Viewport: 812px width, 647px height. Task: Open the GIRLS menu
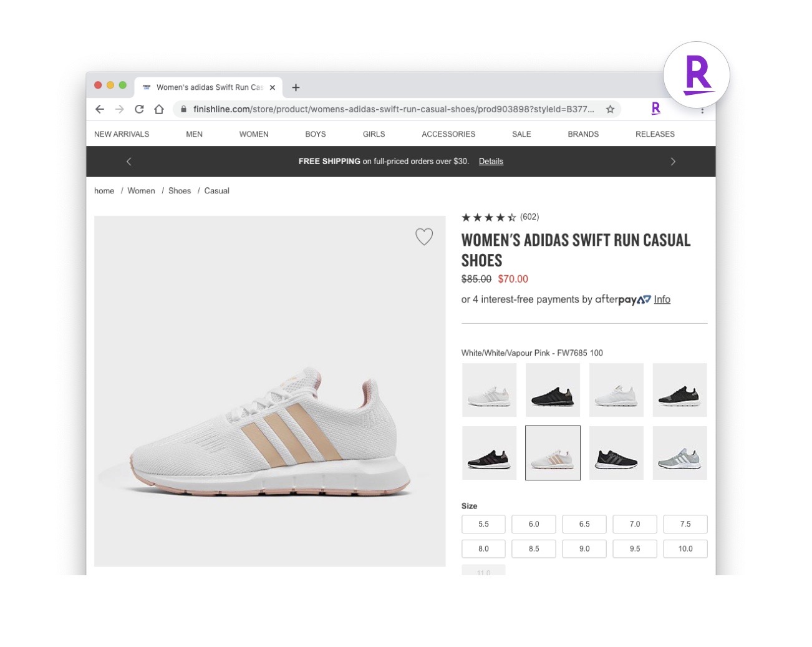pyautogui.click(x=374, y=134)
